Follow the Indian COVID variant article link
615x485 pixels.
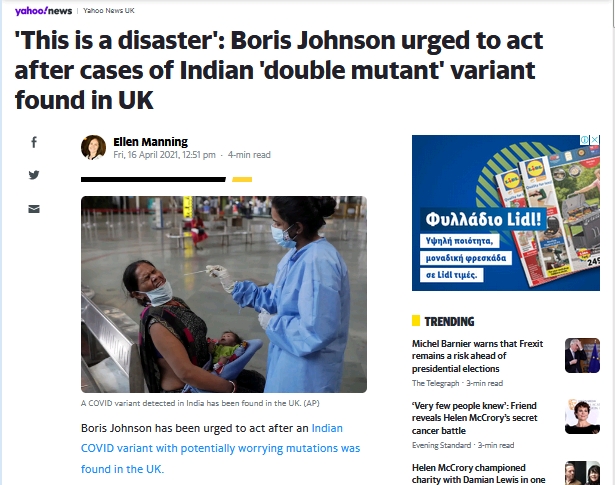(220, 448)
